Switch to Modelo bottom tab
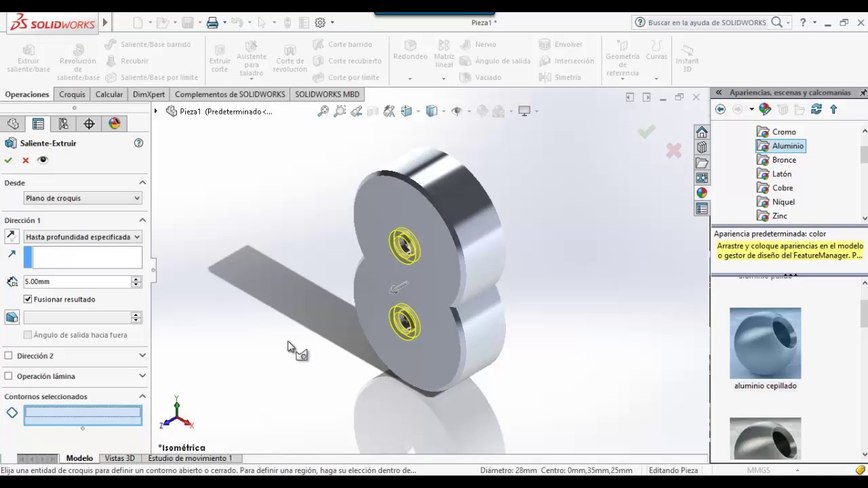The width and height of the screenshot is (868, 488). 79,458
